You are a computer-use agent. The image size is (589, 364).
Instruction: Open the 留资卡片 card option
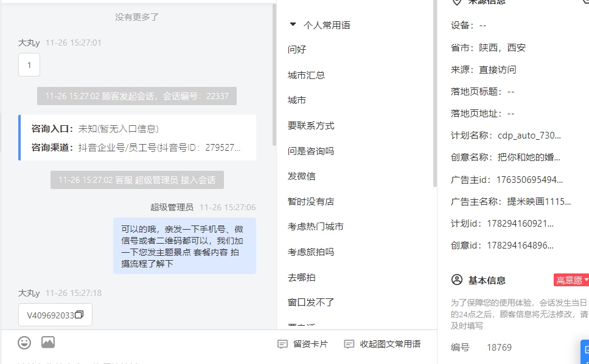pos(303,344)
